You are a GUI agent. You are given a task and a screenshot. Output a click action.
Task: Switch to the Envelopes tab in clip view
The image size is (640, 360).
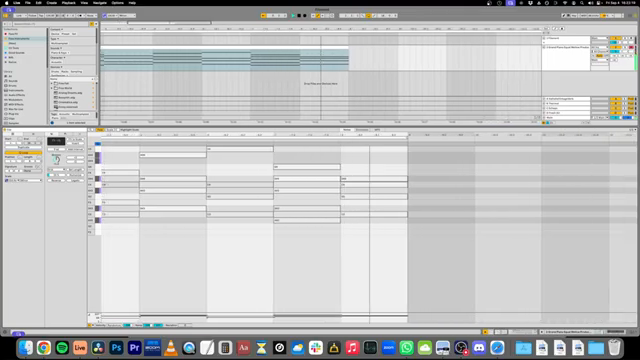click(x=362, y=130)
